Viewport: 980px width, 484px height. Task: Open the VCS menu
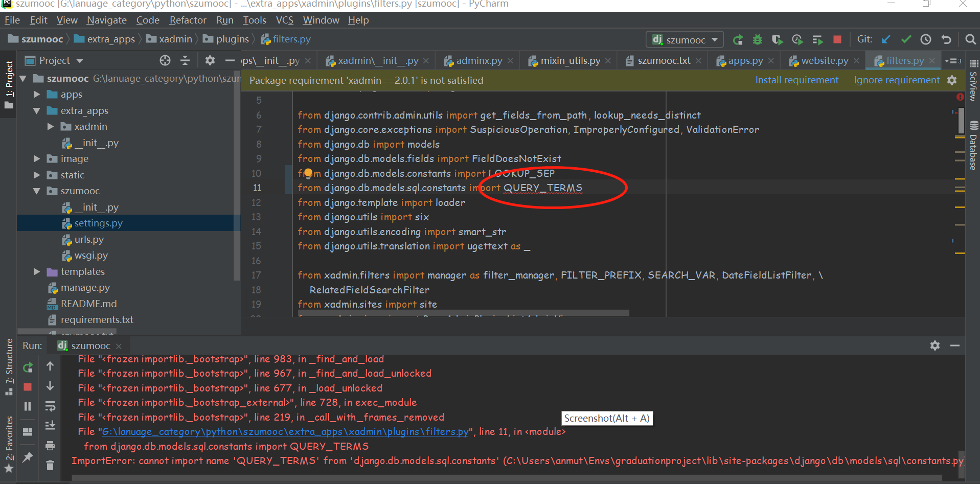click(284, 20)
